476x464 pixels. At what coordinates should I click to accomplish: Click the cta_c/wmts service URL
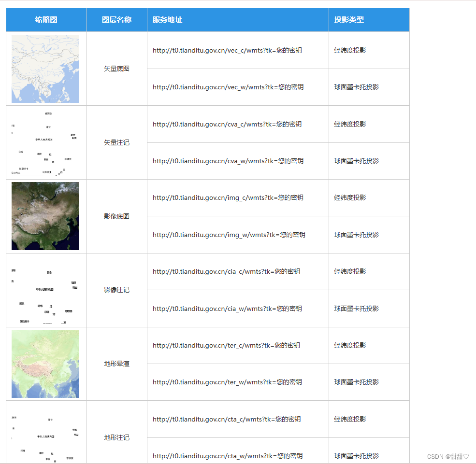[x=227, y=419]
